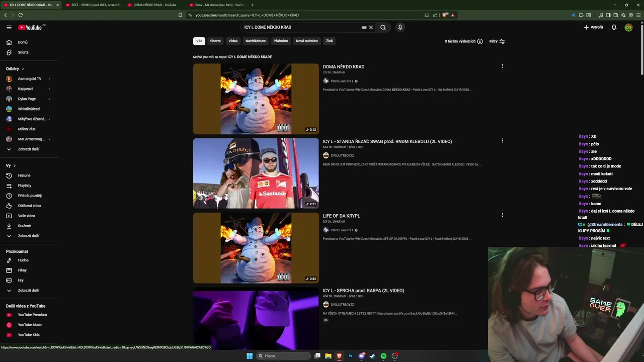This screenshot has height=362, width=644.
Task: Expand Zobrazit další under Hry
Action: 29,291
